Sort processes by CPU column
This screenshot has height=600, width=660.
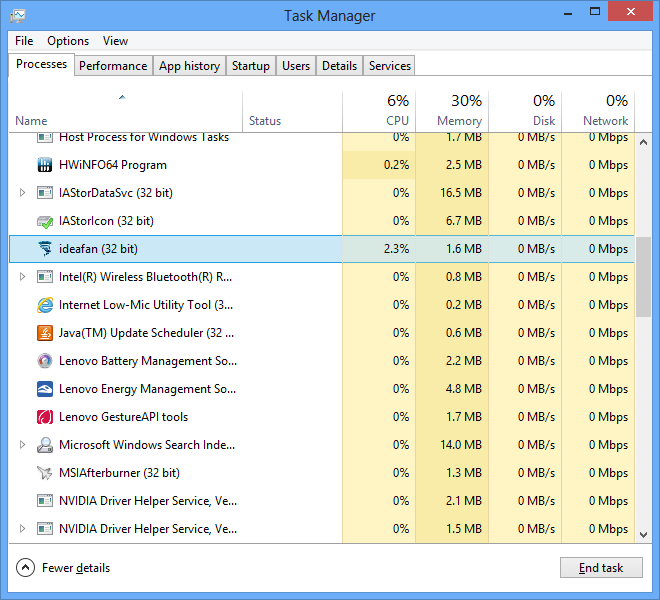tap(379, 112)
